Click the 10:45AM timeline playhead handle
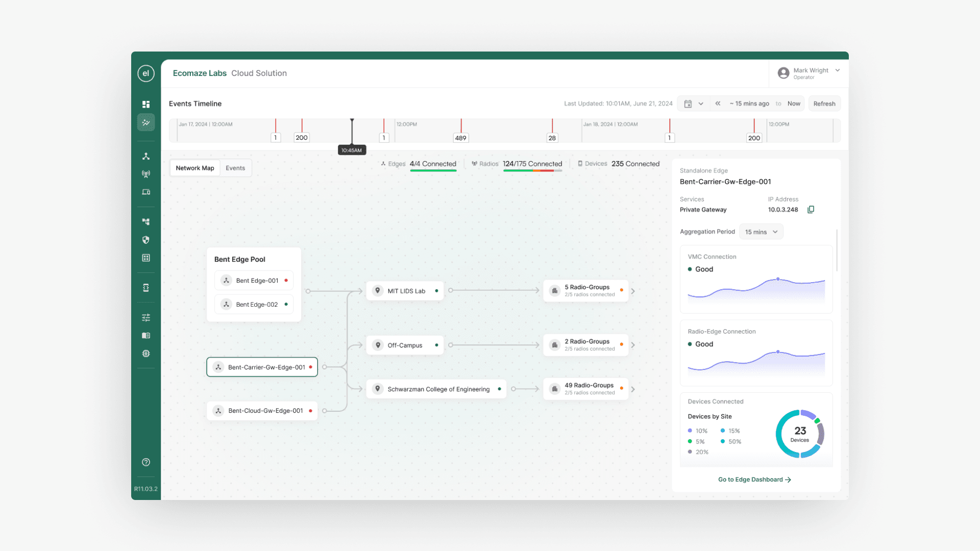980x551 pixels. (x=352, y=150)
